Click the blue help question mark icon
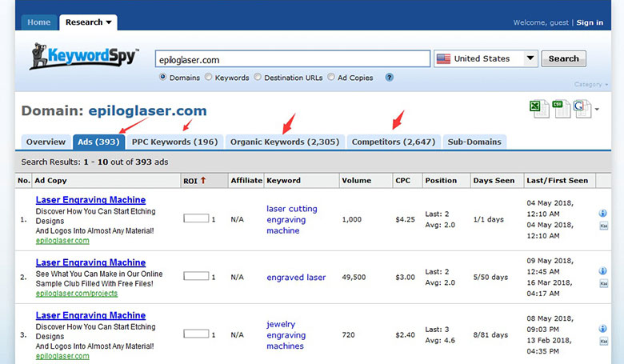 (x=390, y=78)
